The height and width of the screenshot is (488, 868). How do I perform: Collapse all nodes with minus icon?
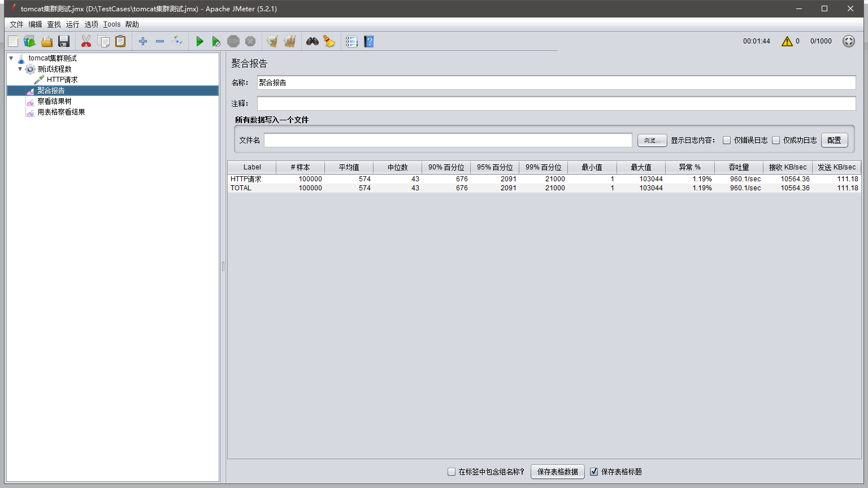coord(160,41)
